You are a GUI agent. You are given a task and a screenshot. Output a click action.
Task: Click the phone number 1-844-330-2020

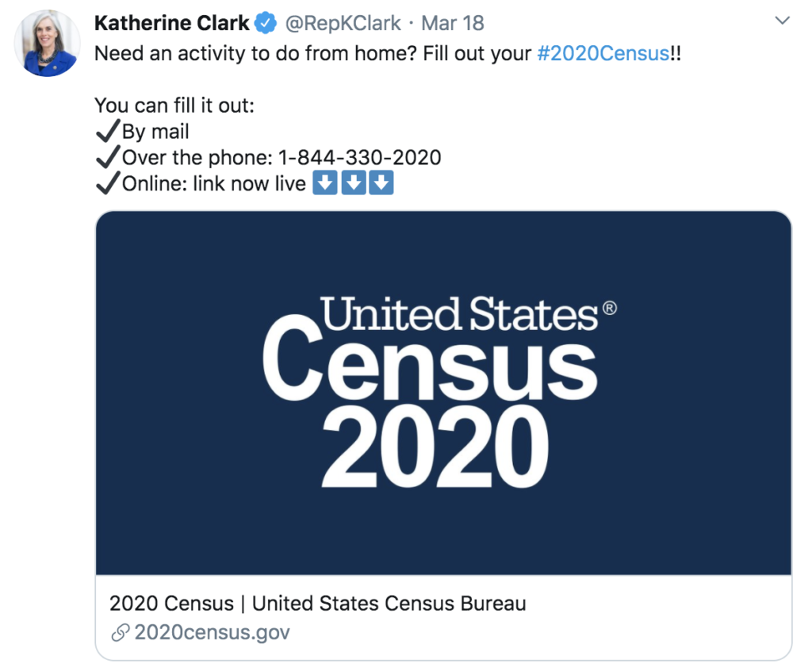coord(359,157)
